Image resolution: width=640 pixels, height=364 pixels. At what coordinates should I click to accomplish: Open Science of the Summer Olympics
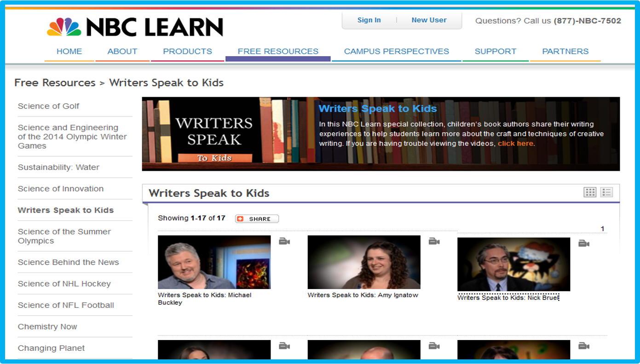[x=64, y=236]
